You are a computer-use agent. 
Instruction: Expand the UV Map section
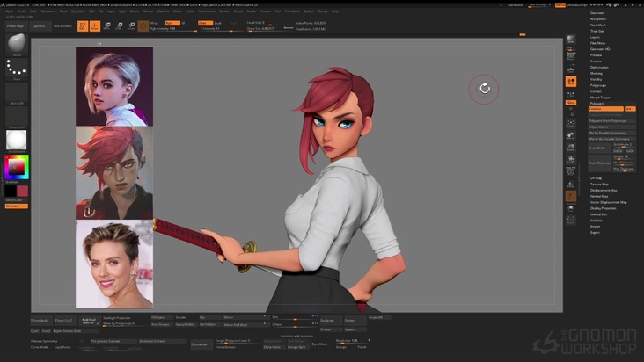596,177
